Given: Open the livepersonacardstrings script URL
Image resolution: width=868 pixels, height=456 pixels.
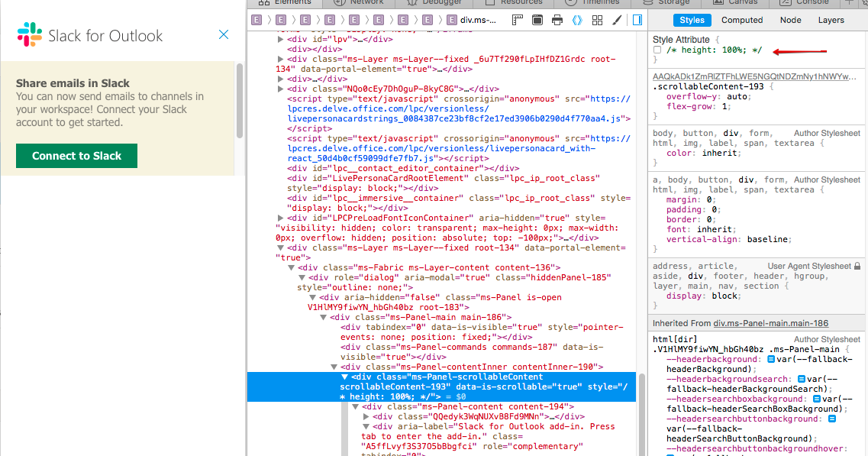Looking at the screenshot, I should pyautogui.click(x=459, y=108).
